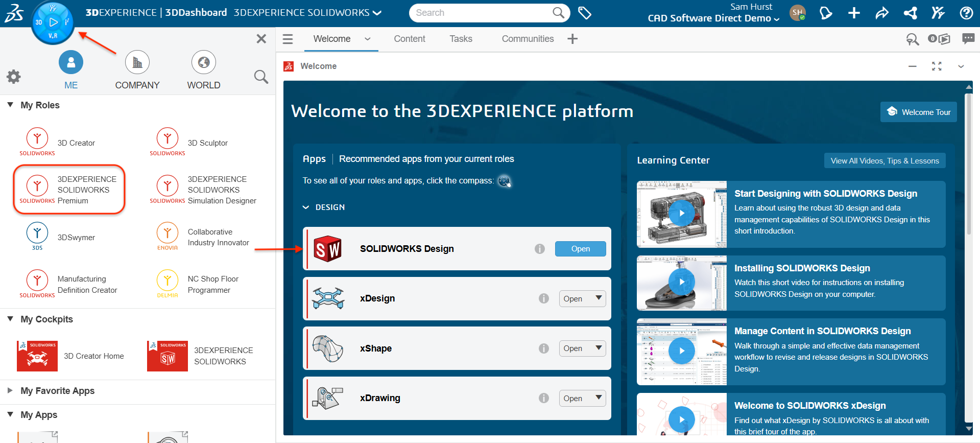Open settings gear in left panel
Image resolution: width=980 pixels, height=443 pixels.
click(x=14, y=77)
